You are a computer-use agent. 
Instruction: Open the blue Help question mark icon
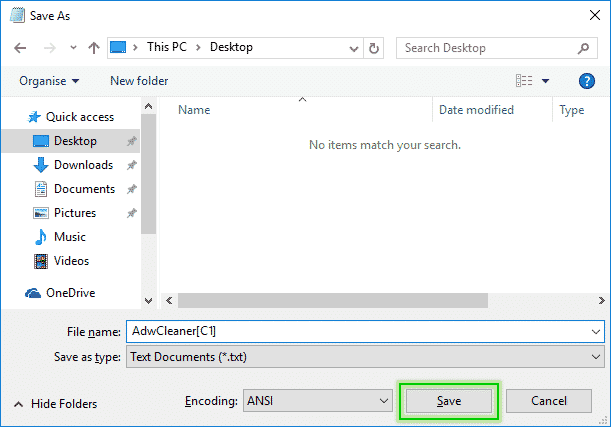[x=587, y=81]
